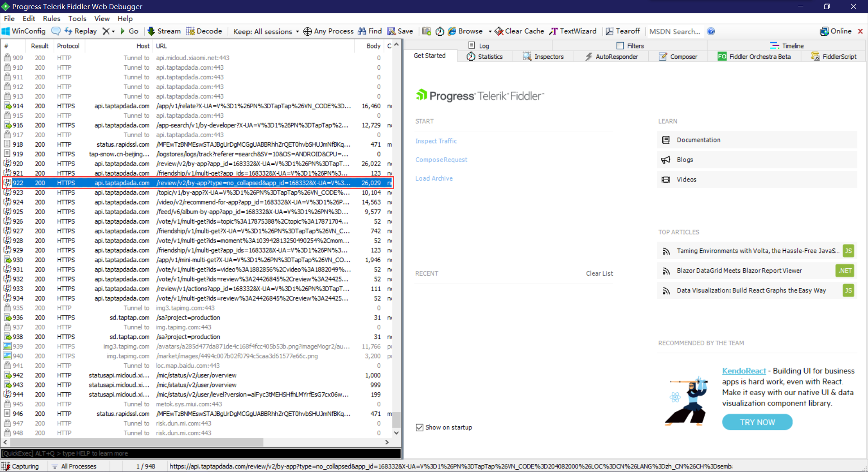The image size is (868, 472).
Task: Click All Processes filter in status bar
Action: (x=74, y=466)
